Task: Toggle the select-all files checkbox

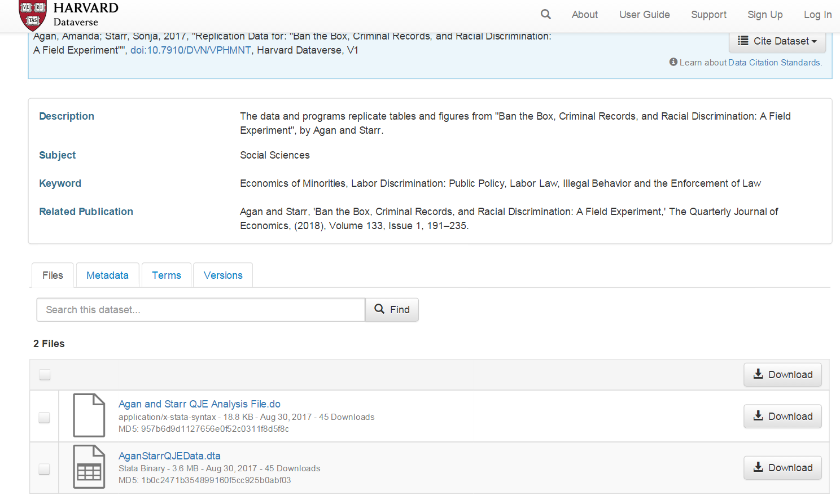Action: click(x=45, y=375)
